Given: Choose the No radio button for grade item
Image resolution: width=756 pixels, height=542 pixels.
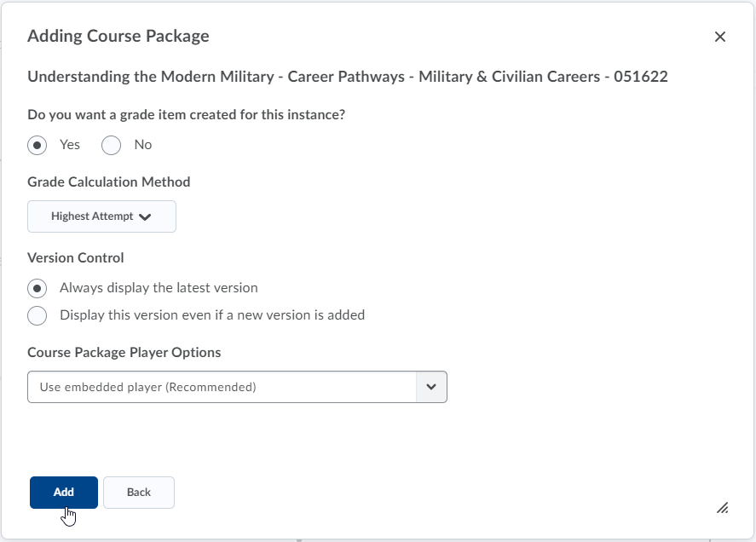Looking at the screenshot, I should [x=111, y=145].
